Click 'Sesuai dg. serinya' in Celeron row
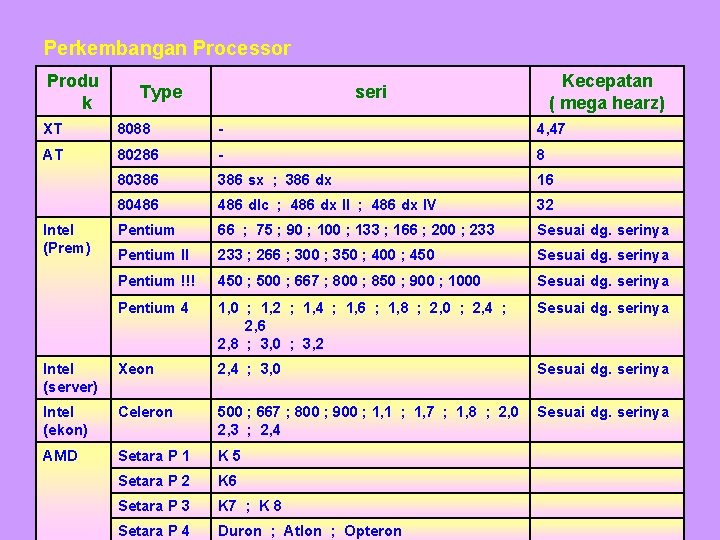The width and height of the screenshot is (720, 540). [x=603, y=412]
